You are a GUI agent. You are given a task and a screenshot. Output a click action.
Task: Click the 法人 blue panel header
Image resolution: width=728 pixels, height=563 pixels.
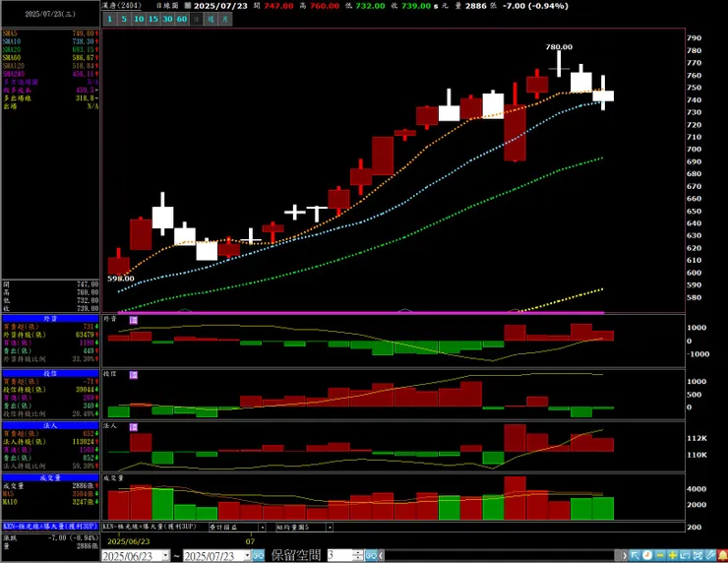(x=50, y=425)
